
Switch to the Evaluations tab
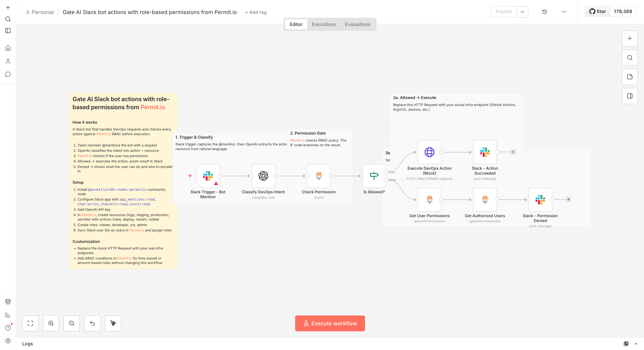pyautogui.click(x=358, y=24)
